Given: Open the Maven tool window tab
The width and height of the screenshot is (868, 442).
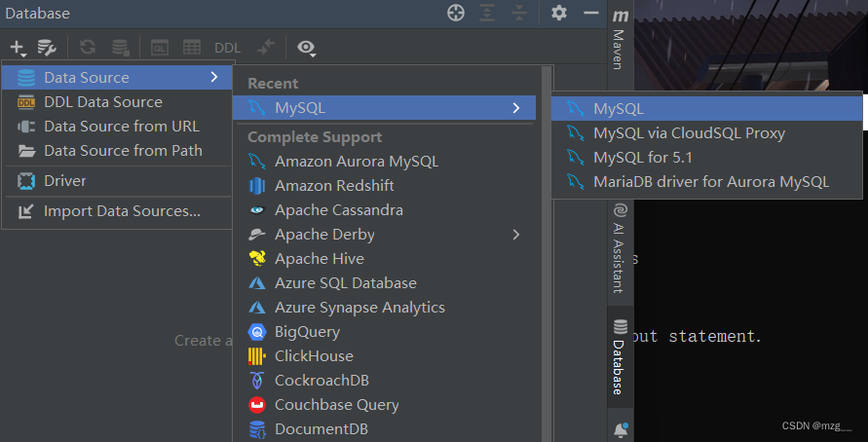Looking at the screenshot, I should click(621, 40).
